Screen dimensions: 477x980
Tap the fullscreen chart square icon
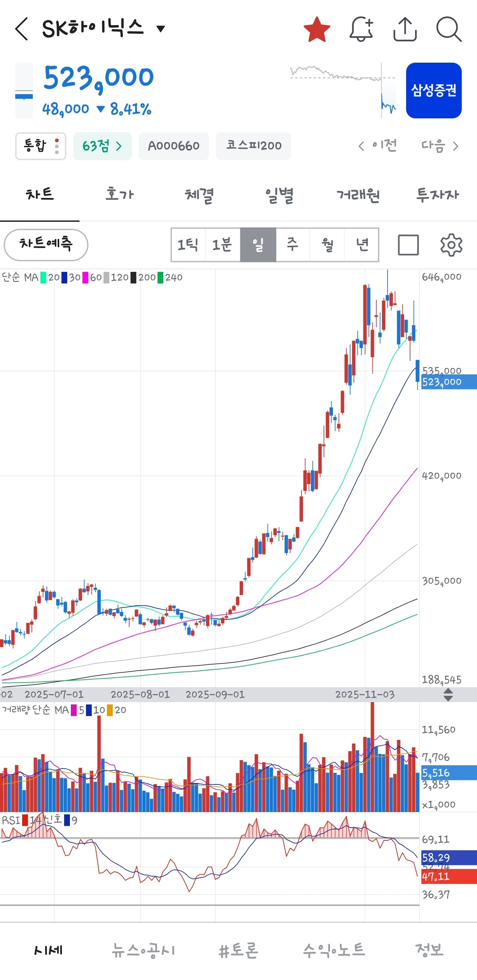pos(408,245)
